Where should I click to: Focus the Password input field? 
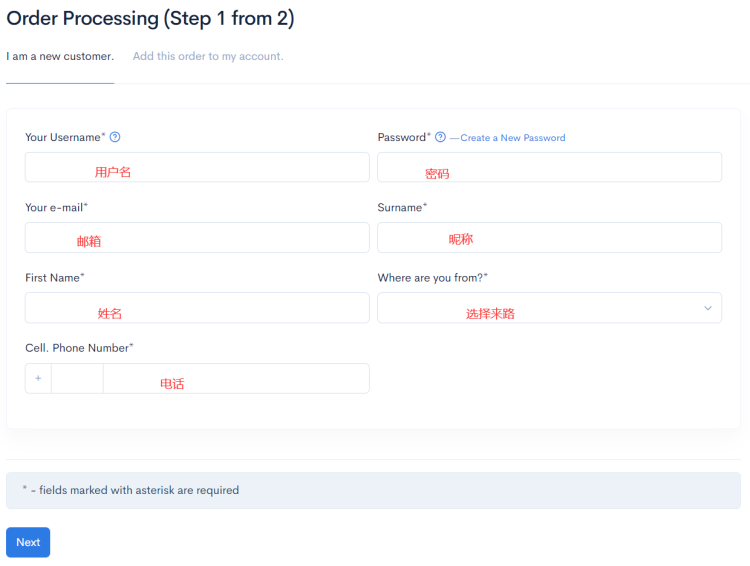pyautogui.click(x=549, y=167)
